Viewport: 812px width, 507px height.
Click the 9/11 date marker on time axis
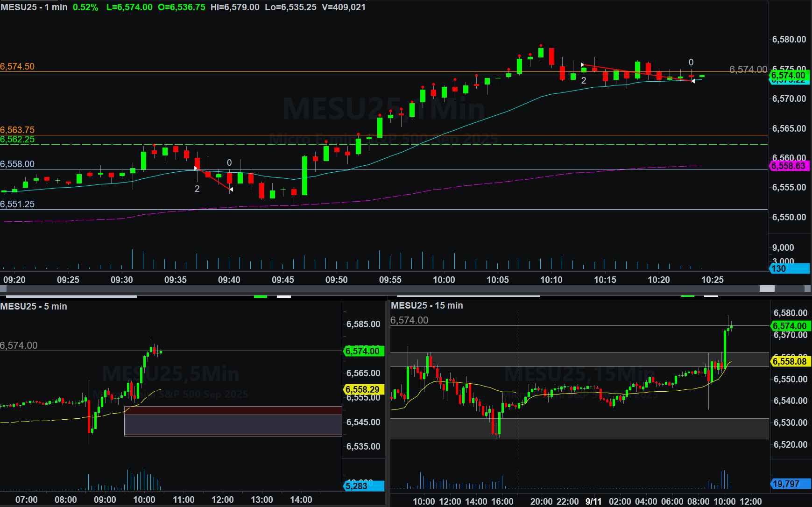(593, 501)
